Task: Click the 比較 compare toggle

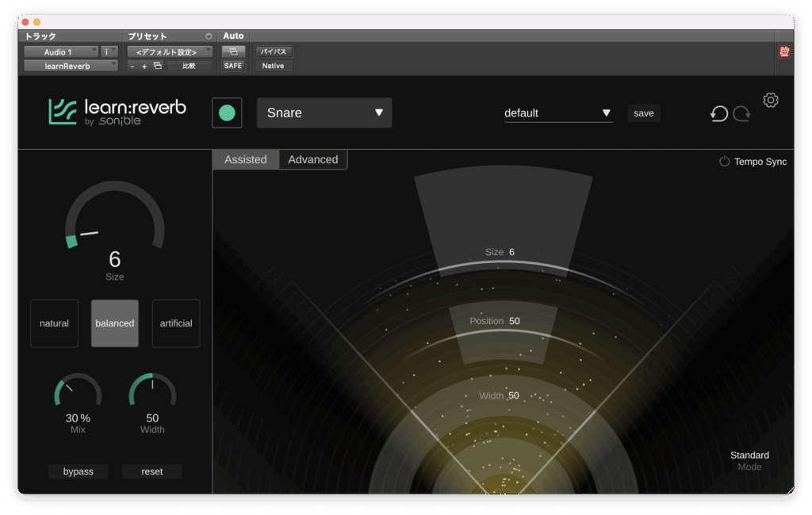Action: click(189, 66)
